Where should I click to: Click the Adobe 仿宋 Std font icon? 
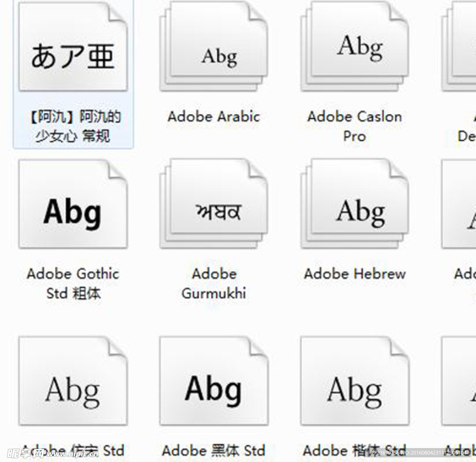[73, 382]
